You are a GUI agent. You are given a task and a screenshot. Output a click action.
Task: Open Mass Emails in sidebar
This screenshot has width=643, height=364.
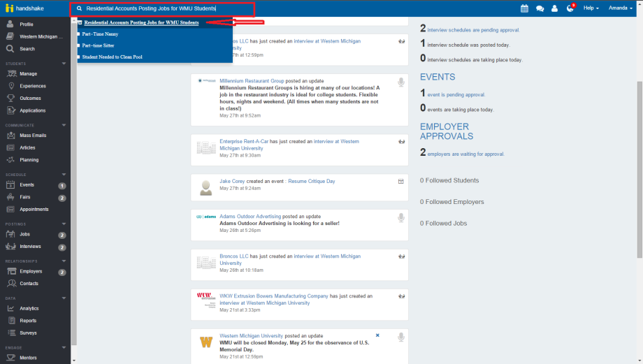[x=33, y=136]
